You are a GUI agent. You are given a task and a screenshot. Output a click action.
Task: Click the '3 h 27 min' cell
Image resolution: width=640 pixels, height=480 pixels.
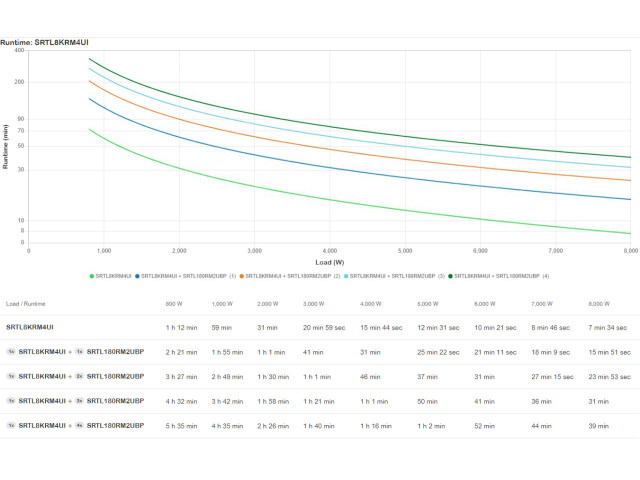point(181,377)
